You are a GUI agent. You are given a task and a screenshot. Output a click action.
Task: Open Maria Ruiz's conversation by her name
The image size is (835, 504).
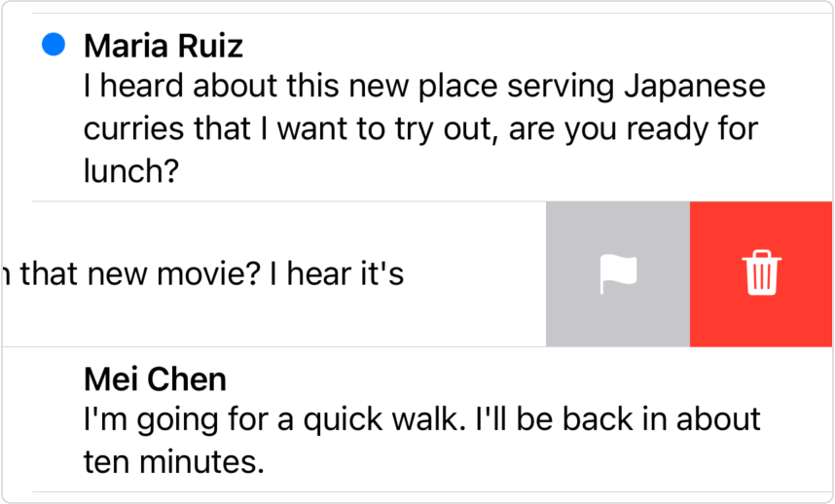click(163, 45)
